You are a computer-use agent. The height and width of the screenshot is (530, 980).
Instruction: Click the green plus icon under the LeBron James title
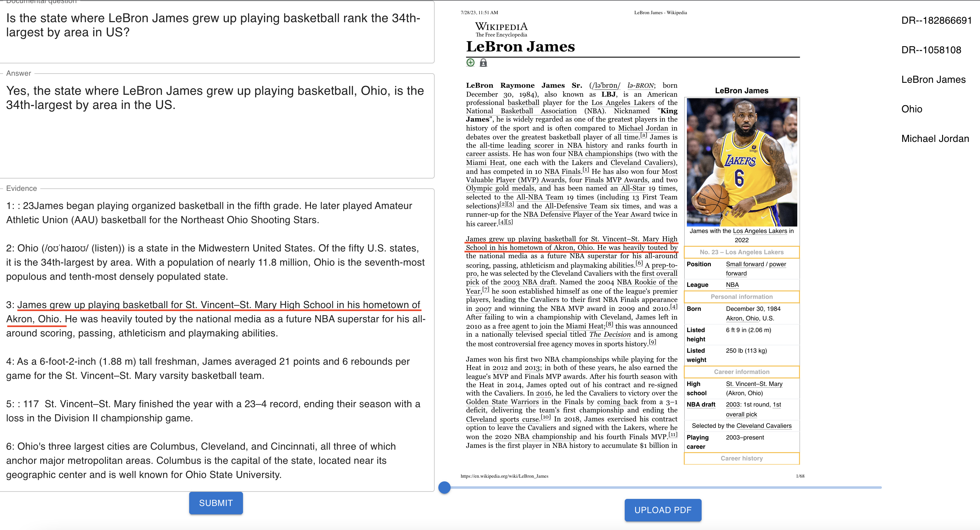tap(471, 62)
